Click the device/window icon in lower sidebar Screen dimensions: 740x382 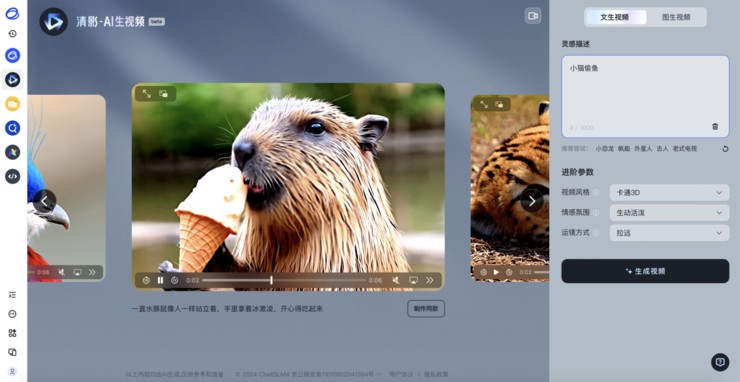tap(13, 352)
